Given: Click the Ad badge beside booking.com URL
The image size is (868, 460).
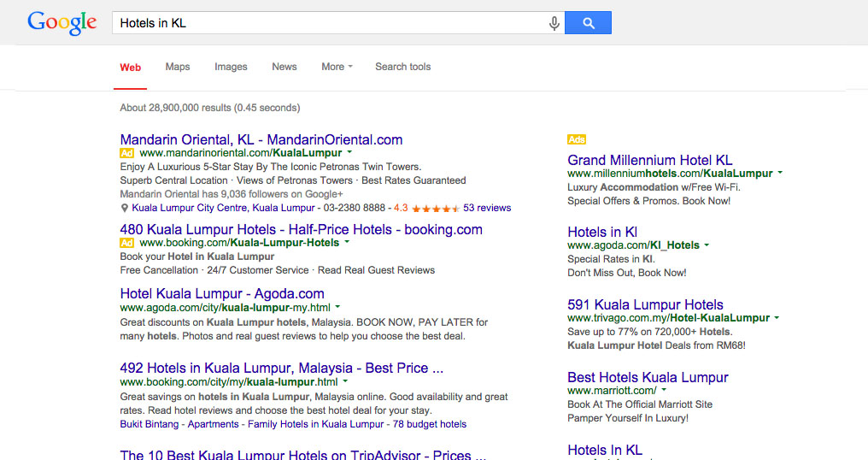Looking at the screenshot, I should (x=126, y=243).
